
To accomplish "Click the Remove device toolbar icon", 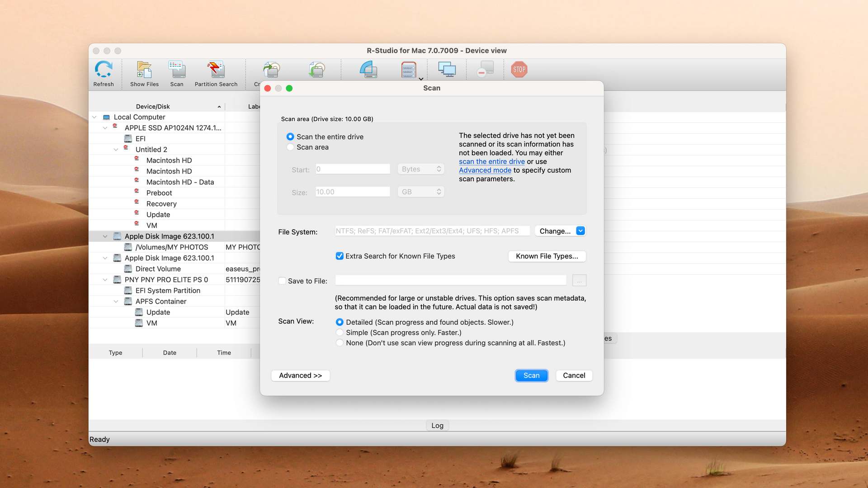I will pyautogui.click(x=486, y=70).
